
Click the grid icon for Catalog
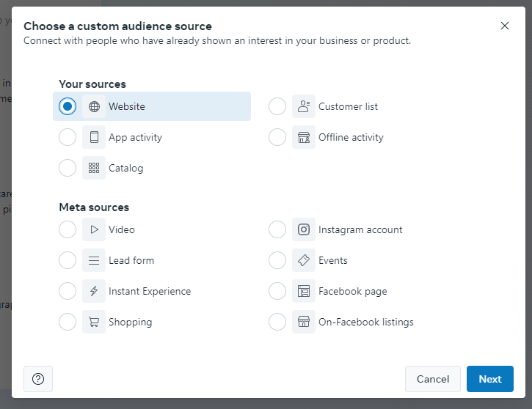coord(94,168)
